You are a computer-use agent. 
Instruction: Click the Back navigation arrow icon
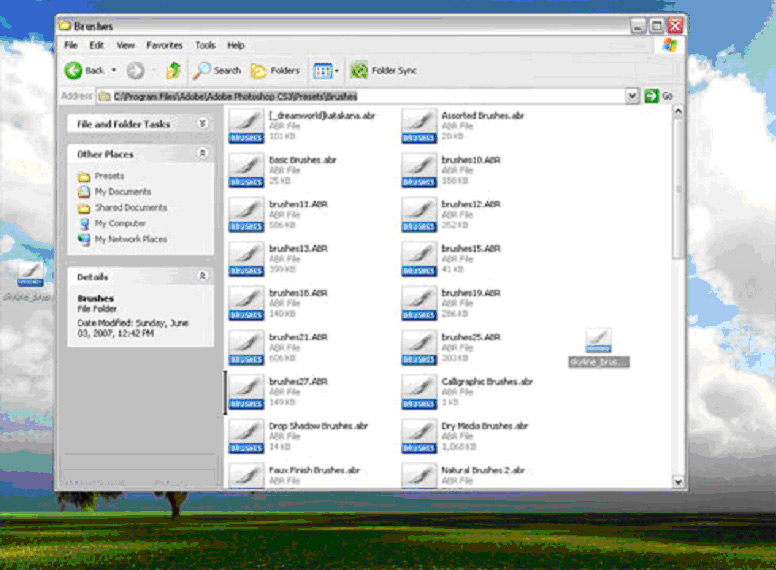point(74,71)
